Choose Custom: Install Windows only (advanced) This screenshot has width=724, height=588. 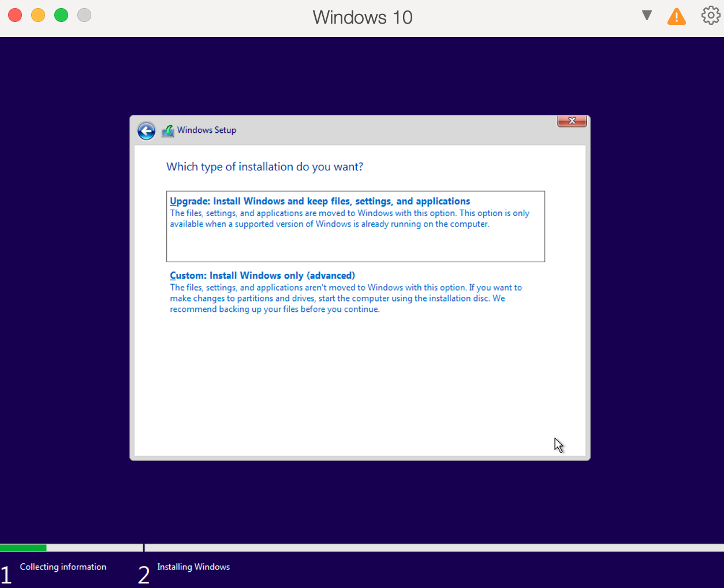[262, 276]
